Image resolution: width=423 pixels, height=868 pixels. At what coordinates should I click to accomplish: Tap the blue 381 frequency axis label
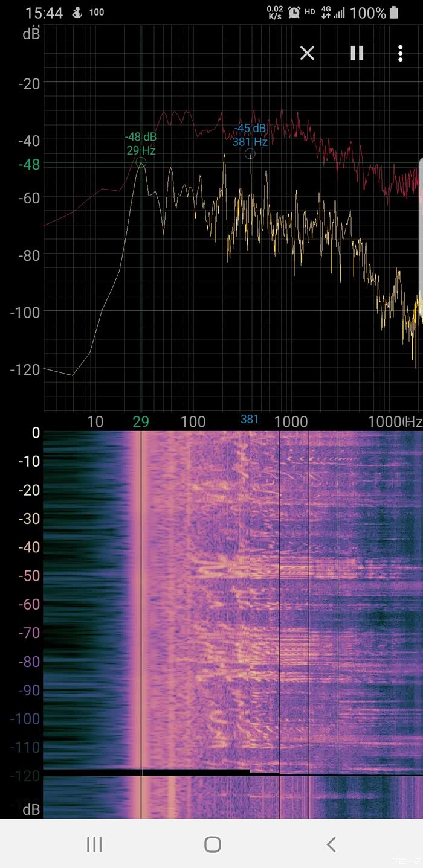coord(250,419)
